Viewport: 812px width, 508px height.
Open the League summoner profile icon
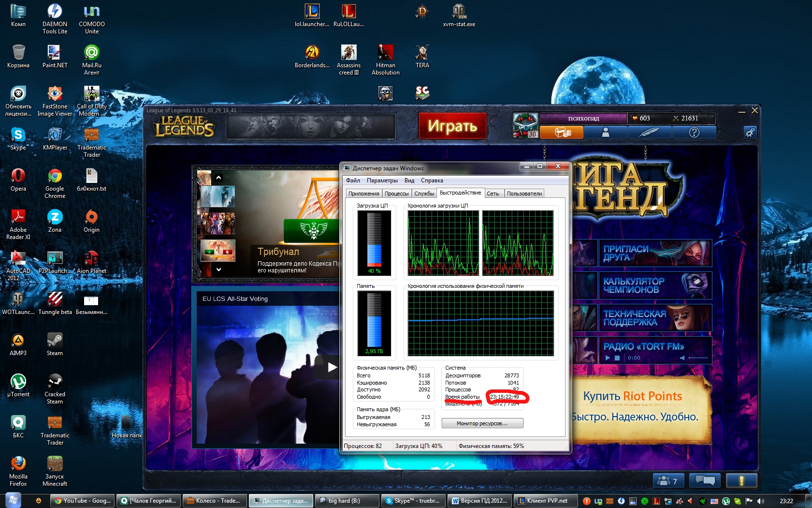click(606, 132)
